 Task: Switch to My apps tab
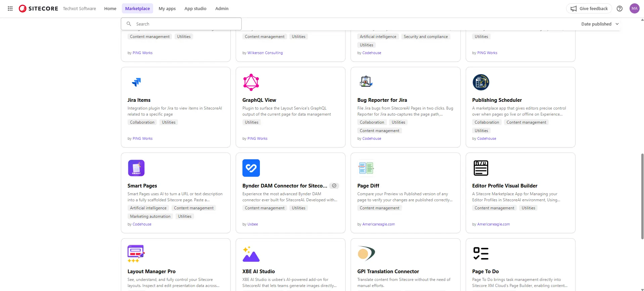pos(167,8)
